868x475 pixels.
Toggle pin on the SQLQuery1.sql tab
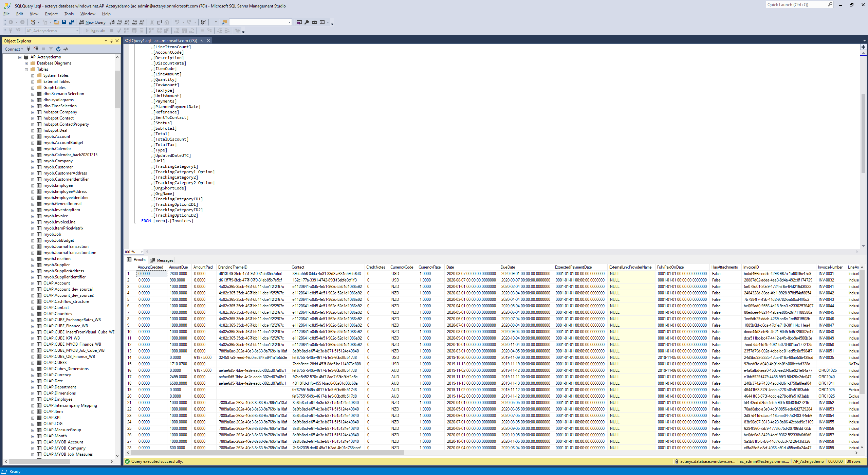tap(202, 40)
